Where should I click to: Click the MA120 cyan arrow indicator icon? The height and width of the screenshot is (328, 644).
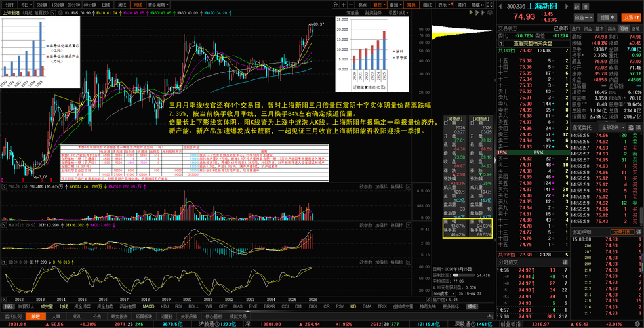point(230,12)
